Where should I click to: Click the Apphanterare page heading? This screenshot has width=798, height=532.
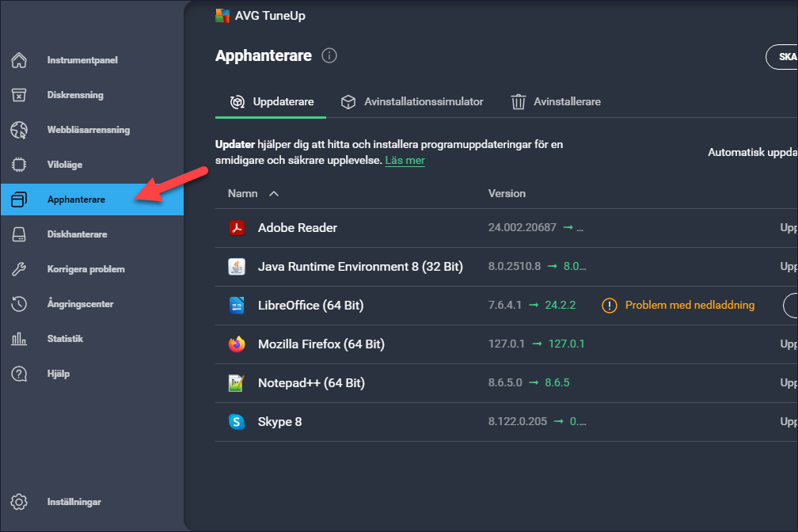click(264, 55)
